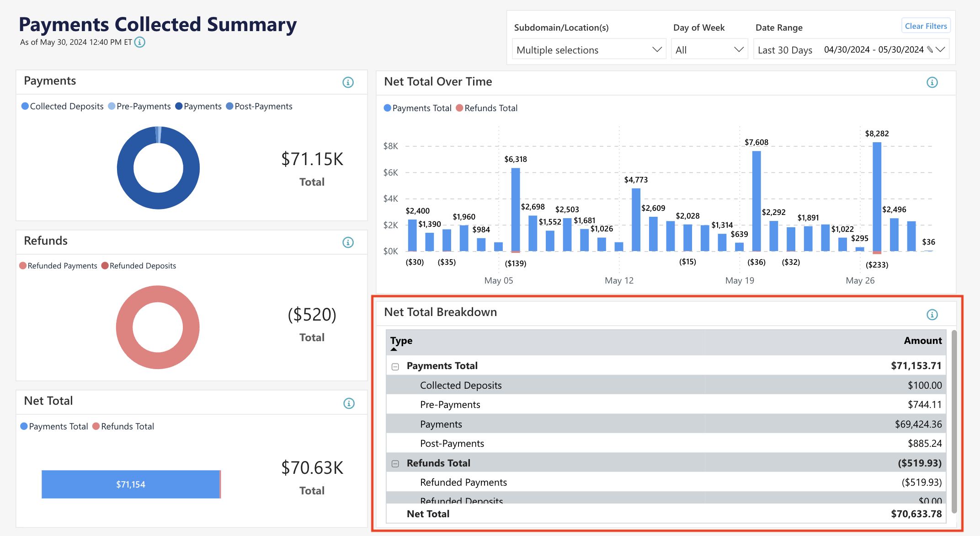980x536 pixels.
Task: Click the info icon beside the report timestamp
Action: [x=139, y=42]
